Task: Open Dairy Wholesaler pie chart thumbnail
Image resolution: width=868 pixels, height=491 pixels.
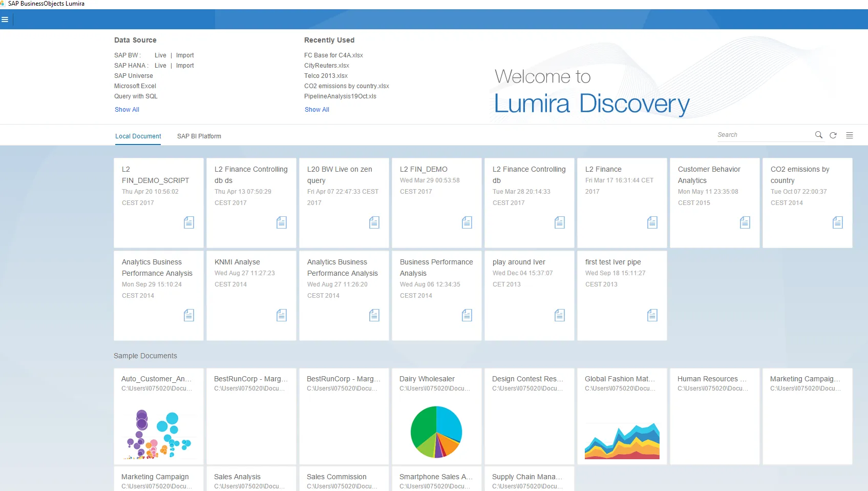Action: [436, 432]
